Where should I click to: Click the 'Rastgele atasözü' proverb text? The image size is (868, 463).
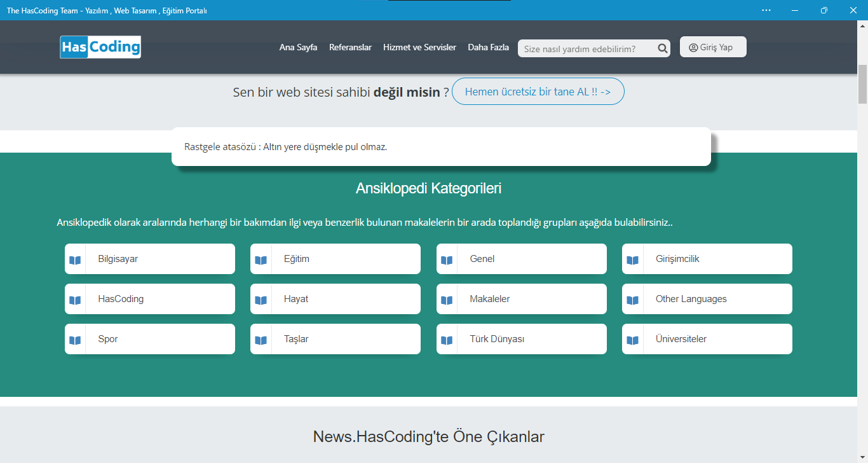(x=285, y=146)
